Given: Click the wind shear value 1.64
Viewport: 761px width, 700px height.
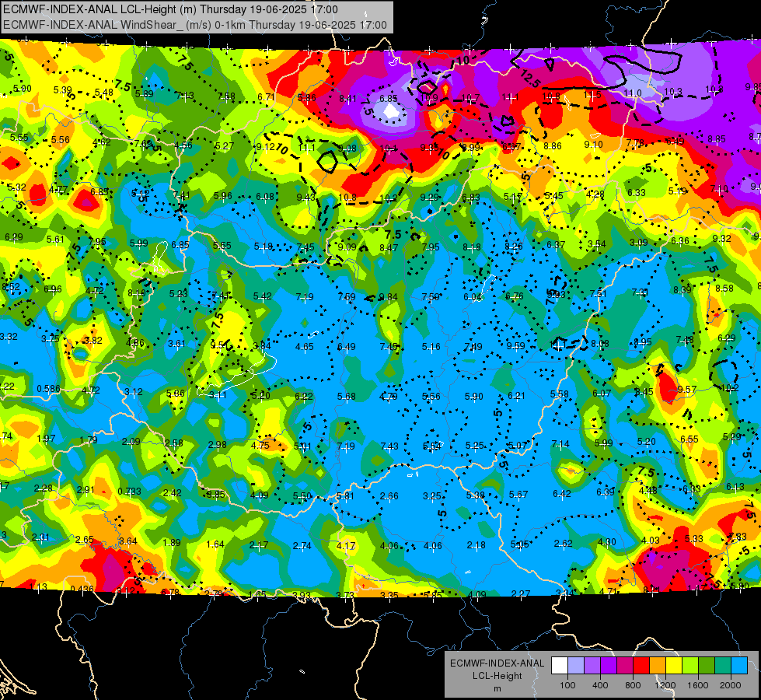Looking at the screenshot, I should click(215, 544).
